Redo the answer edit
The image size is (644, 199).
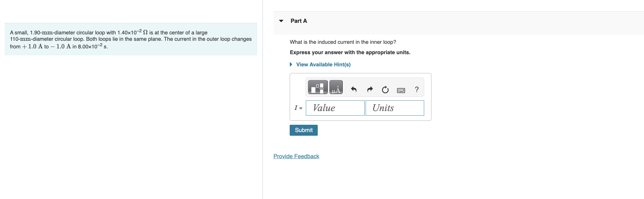370,89
